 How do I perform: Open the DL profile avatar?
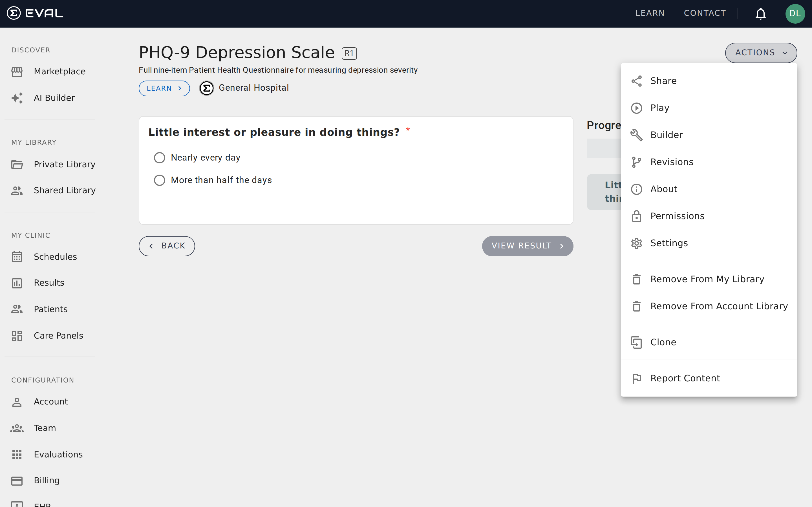point(795,14)
